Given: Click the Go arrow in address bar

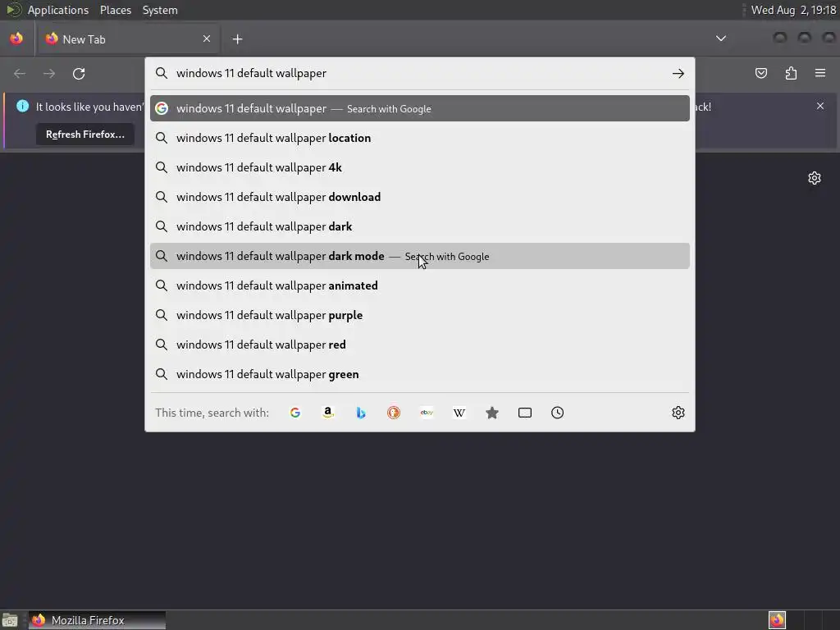Looking at the screenshot, I should [x=678, y=73].
